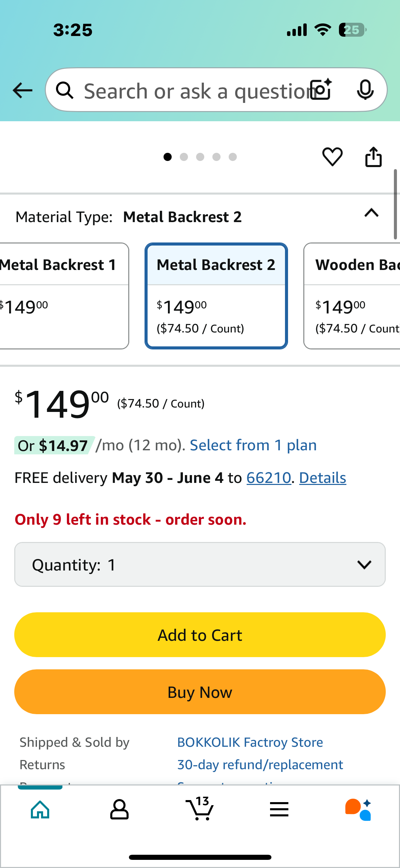Open the account profile tab
This screenshot has width=400, height=868.
coord(119,809)
